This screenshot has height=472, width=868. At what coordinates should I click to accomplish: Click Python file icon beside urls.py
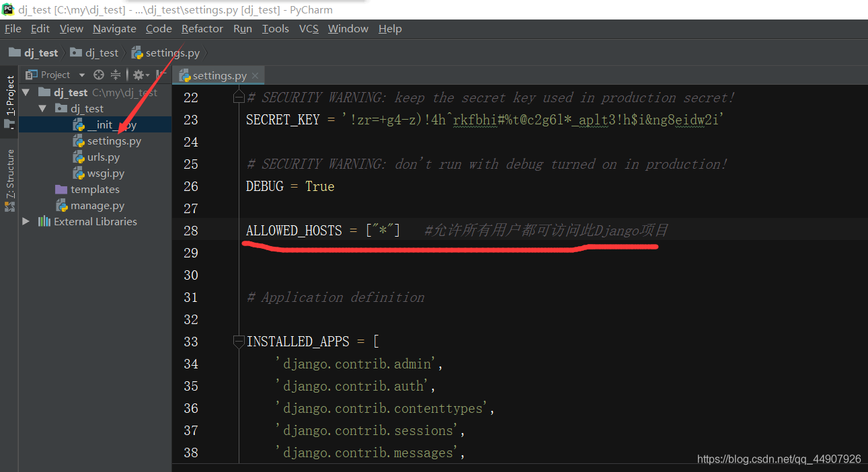pos(78,157)
